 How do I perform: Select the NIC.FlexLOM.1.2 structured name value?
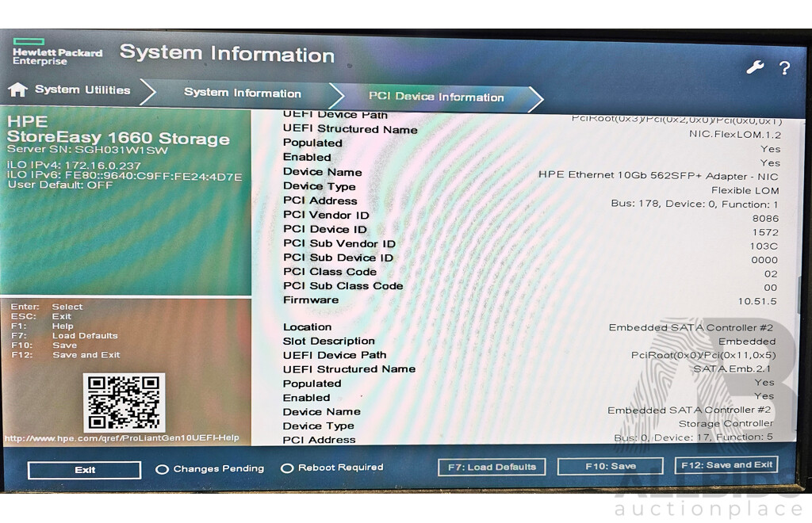click(735, 135)
